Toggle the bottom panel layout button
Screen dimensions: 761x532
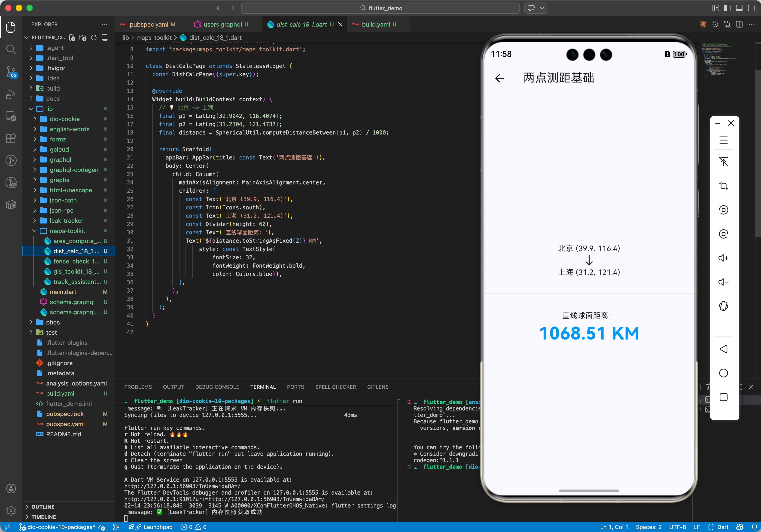point(739,8)
